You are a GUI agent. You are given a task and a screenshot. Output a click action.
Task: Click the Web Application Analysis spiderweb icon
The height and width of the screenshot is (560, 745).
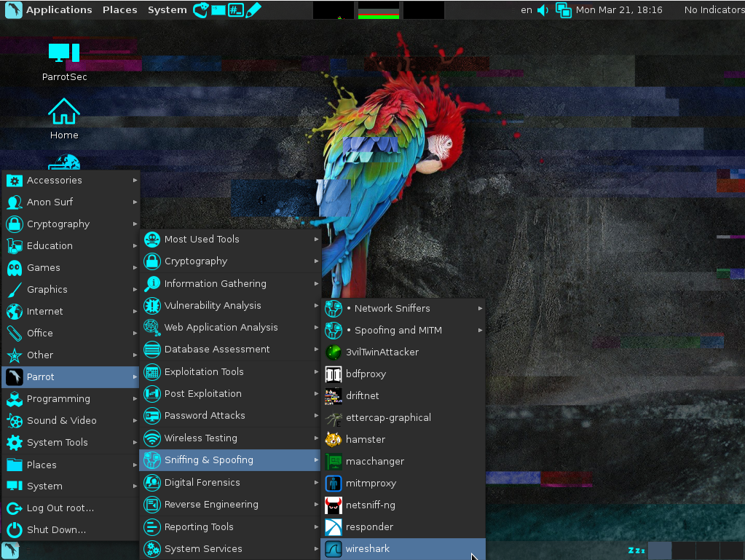(x=152, y=327)
